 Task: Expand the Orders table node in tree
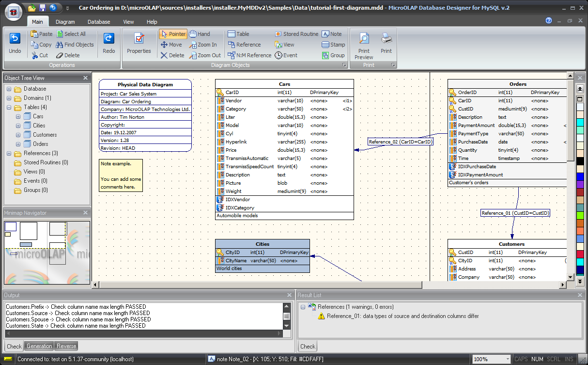coord(18,144)
